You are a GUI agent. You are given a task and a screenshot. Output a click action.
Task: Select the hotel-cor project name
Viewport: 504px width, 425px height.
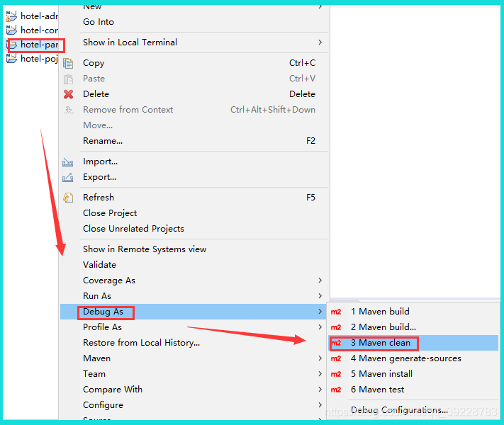39,30
